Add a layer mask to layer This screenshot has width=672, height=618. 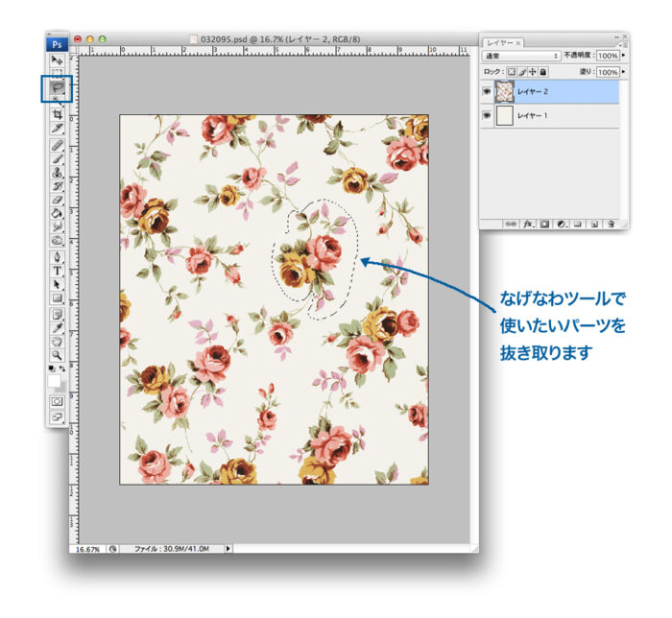(x=543, y=223)
